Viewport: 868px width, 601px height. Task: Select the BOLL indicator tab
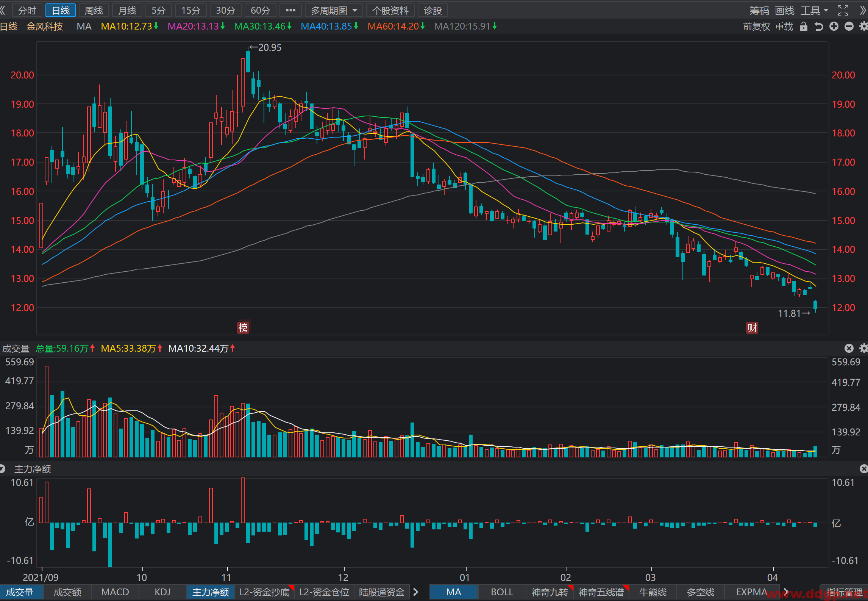click(502, 592)
